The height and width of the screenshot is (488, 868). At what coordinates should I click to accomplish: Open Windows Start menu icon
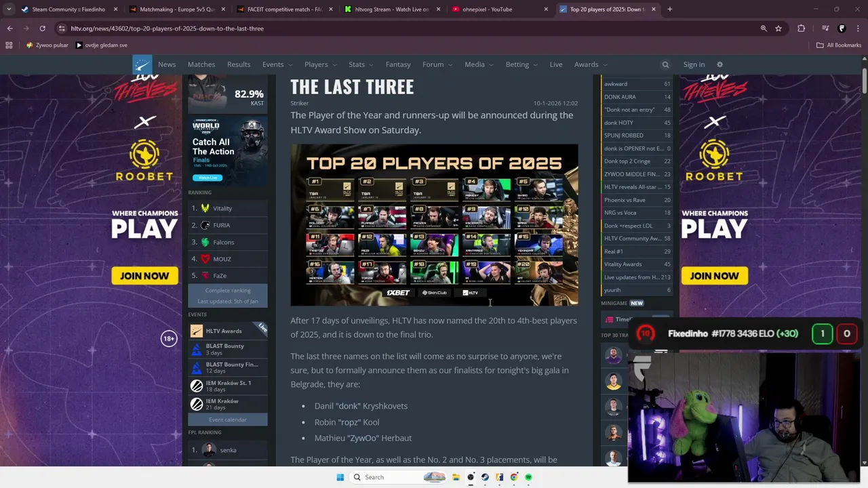[x=340, y=477]
